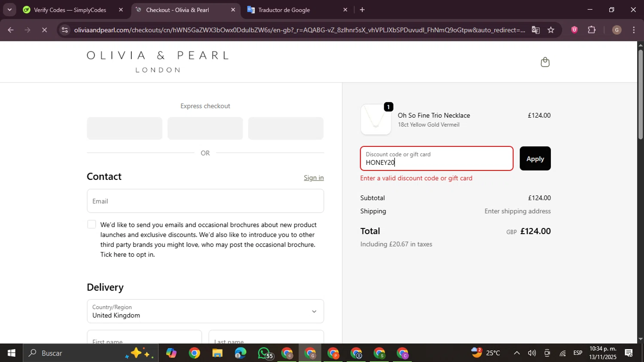Image resolution: width=644 pixels, height=362 pixels.
Task: Stop loading the page
Action: pyautogui.click(x=44, y=30)
